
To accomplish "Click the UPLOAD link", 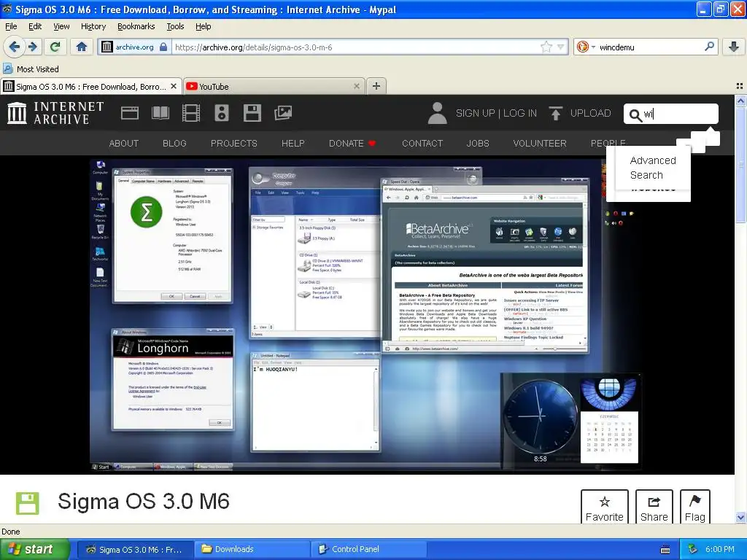I will 580,113.
